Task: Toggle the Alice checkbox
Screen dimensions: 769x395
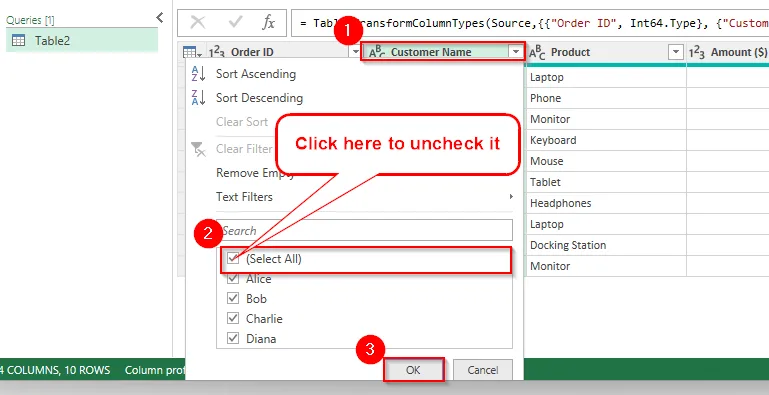Action: [x=233, y=279]
